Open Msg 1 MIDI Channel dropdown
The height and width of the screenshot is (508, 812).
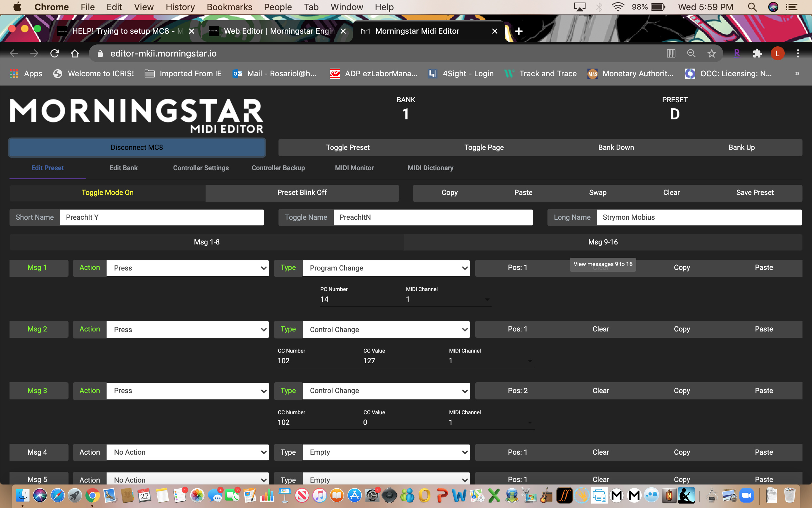[448, 299]
